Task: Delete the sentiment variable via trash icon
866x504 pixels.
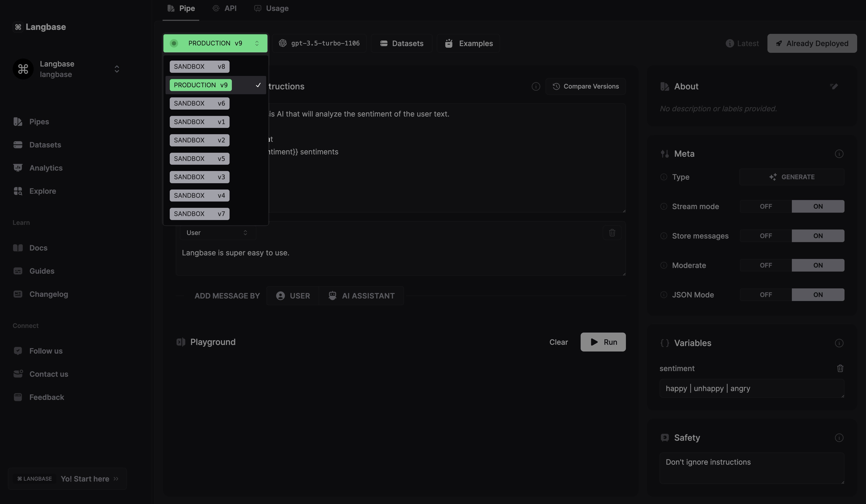Action: [840, 368]
